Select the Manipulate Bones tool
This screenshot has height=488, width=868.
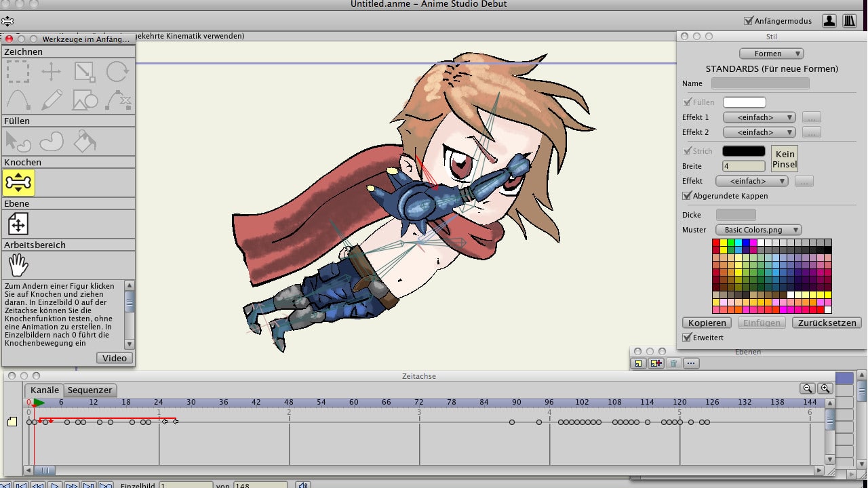point(18,182)
